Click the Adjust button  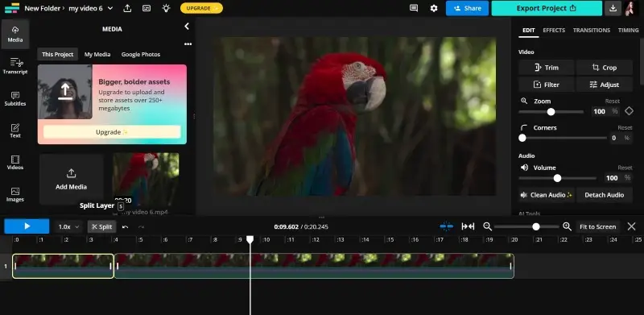coord(605,85)
